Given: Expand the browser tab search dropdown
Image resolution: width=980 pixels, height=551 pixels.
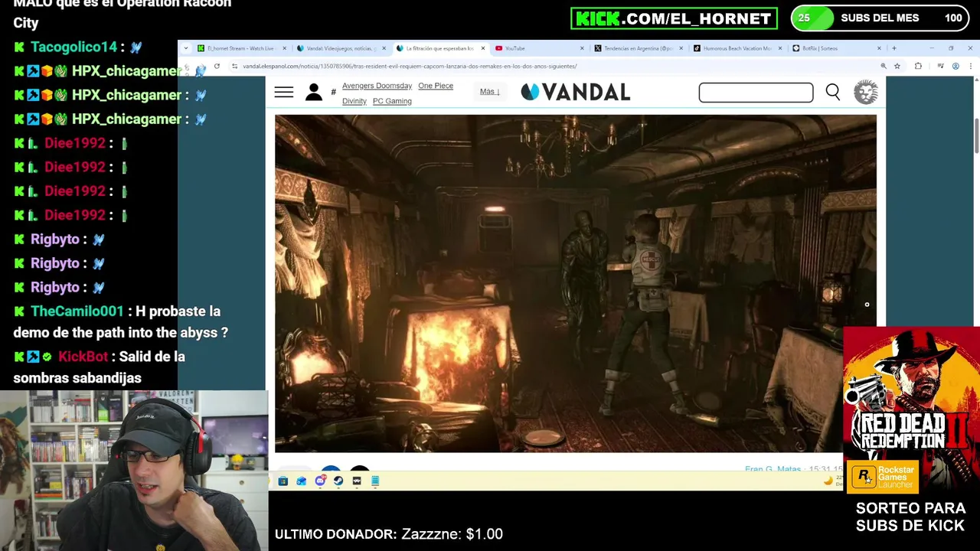Looking at the screenshot, I should click(185, 48).
